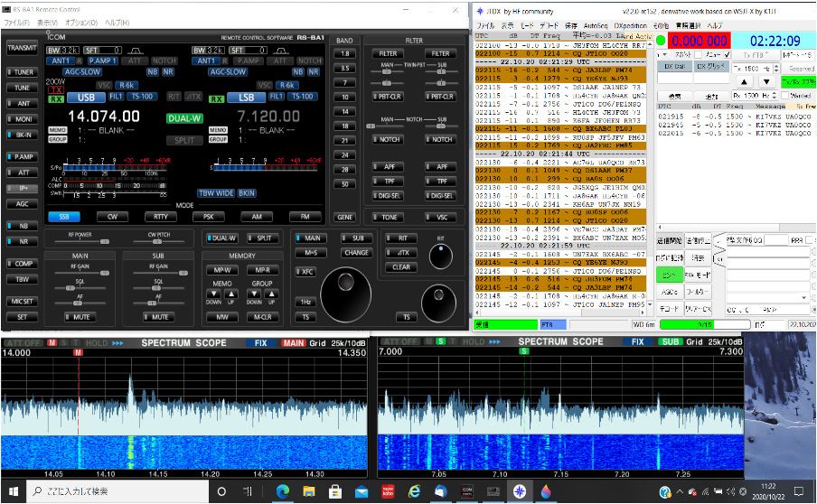Image resolution: width=817 pixels, height=504 pixels.
Task: Click the M-CLR memory clear button
Action: [262, 316]
